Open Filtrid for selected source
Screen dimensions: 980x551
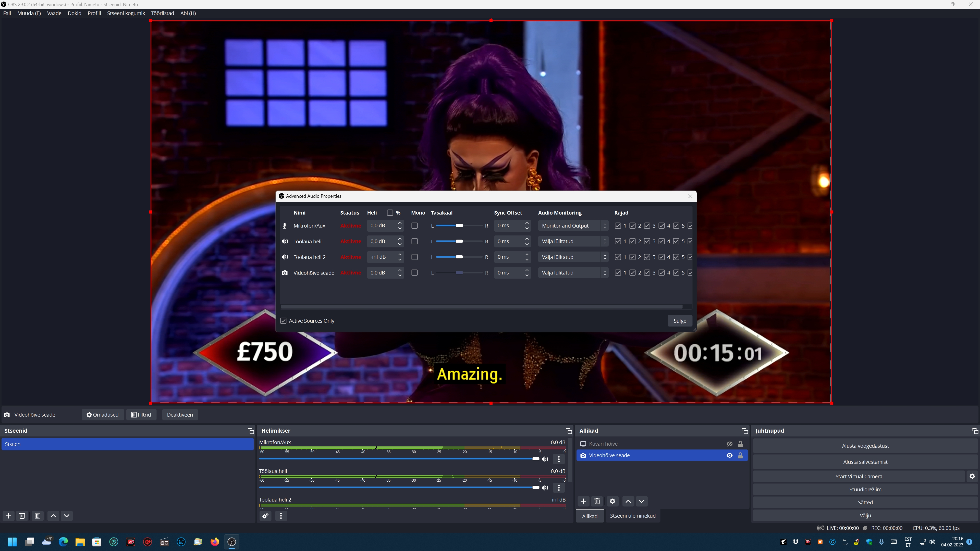coord(141,415)
